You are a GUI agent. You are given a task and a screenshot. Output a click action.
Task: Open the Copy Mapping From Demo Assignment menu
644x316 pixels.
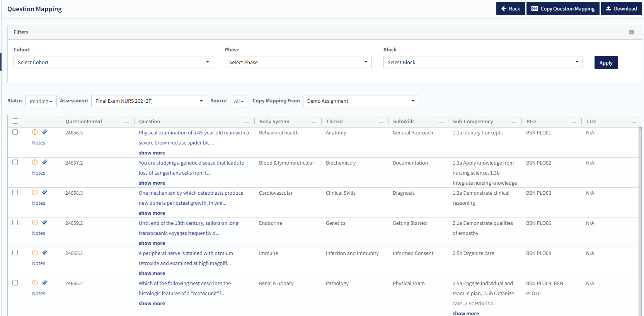pos(361,101)
